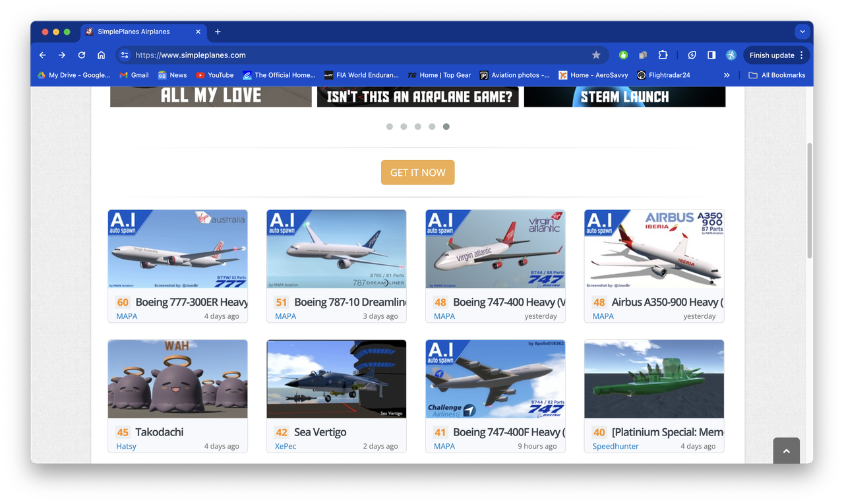
Task: Open the FIA World Endurance bookmark
Action: pos(361,75)
